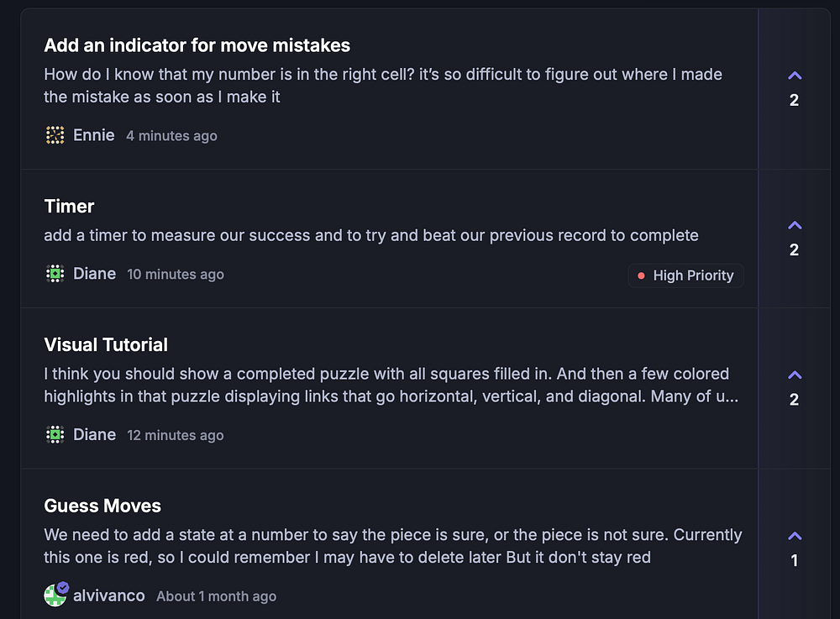Click the alvivanco author name
Viewport: 840px width, 619px height.
point(109,595)
